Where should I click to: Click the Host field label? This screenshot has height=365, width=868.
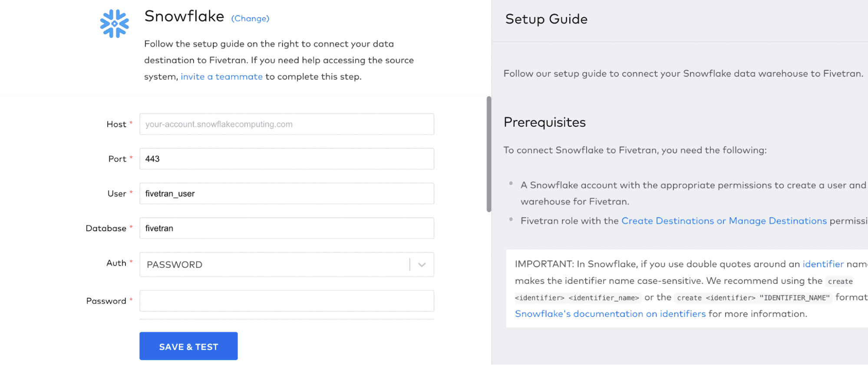pos(116,124)
